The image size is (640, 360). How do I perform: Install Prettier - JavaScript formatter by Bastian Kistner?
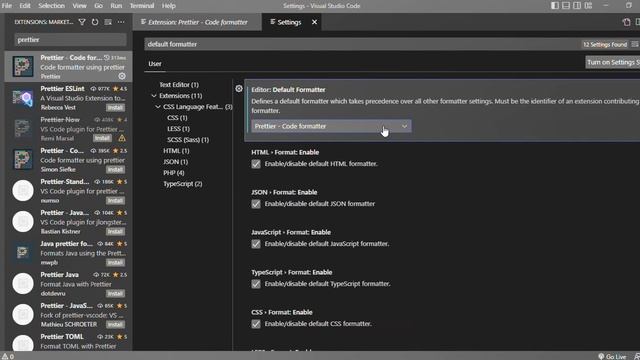(116, 231)
